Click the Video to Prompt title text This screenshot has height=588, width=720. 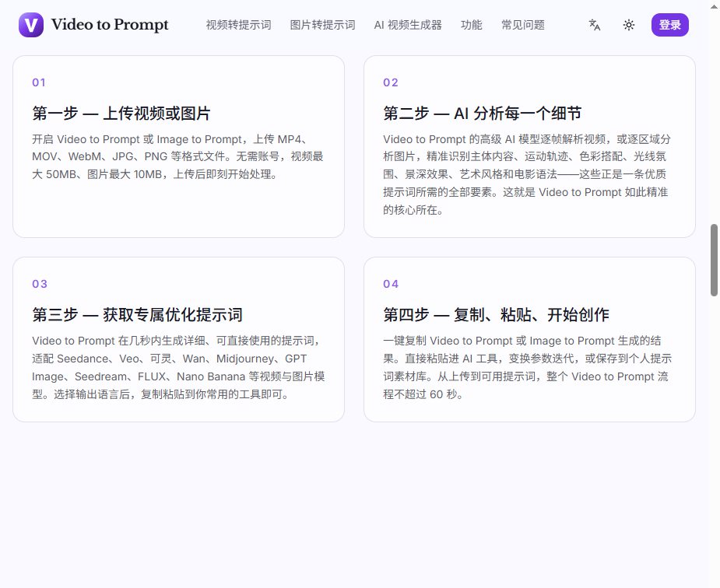pyautogui.click(x=110, y=24)
